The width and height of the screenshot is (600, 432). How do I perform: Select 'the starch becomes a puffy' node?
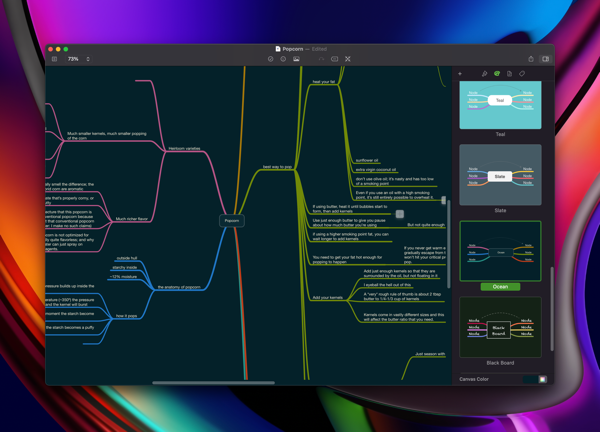[70, 328]
